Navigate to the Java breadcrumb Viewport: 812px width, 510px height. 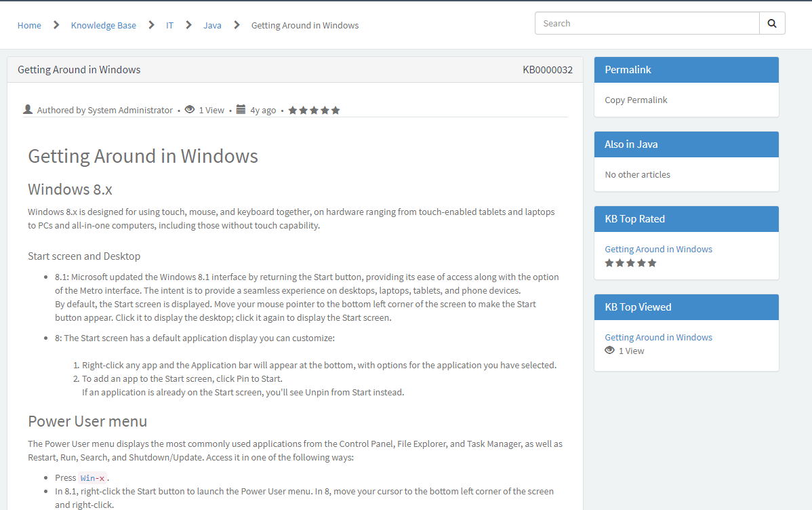click(x=212, y=25)
